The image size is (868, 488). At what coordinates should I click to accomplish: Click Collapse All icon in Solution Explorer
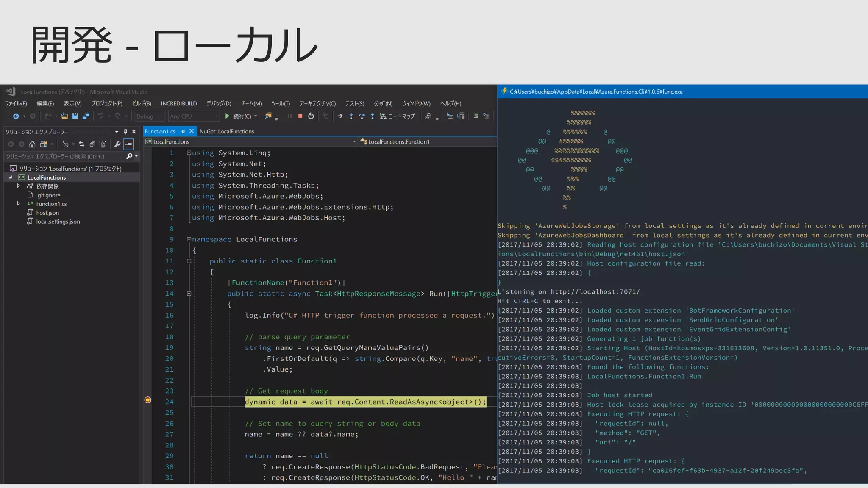(x=92, y=144)
